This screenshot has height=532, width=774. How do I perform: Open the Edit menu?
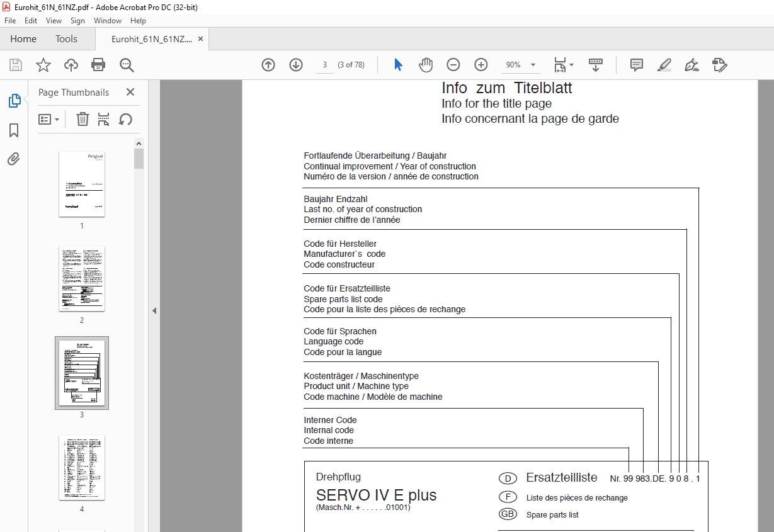click(31, 21)
